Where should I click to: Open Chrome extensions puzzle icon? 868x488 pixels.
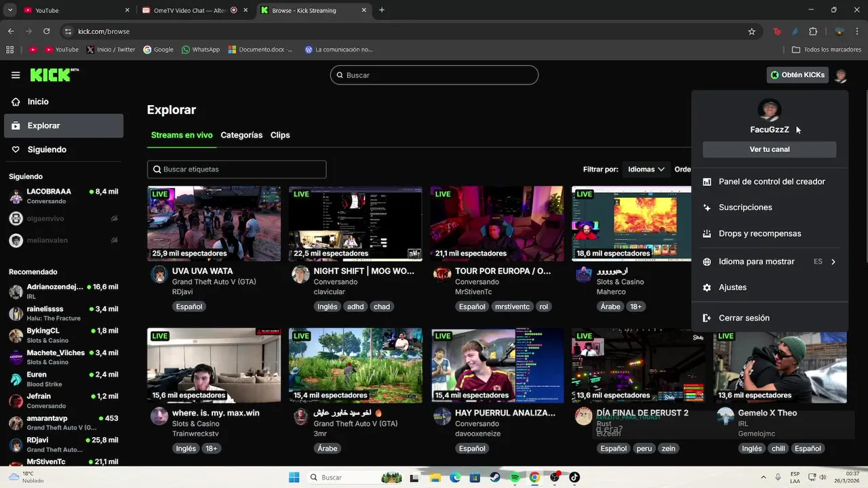tap(813, 31)
